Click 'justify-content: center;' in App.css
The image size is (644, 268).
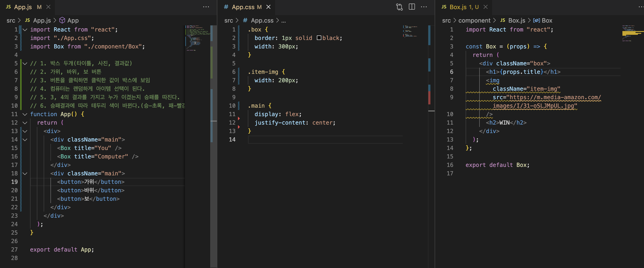(295, 123)
